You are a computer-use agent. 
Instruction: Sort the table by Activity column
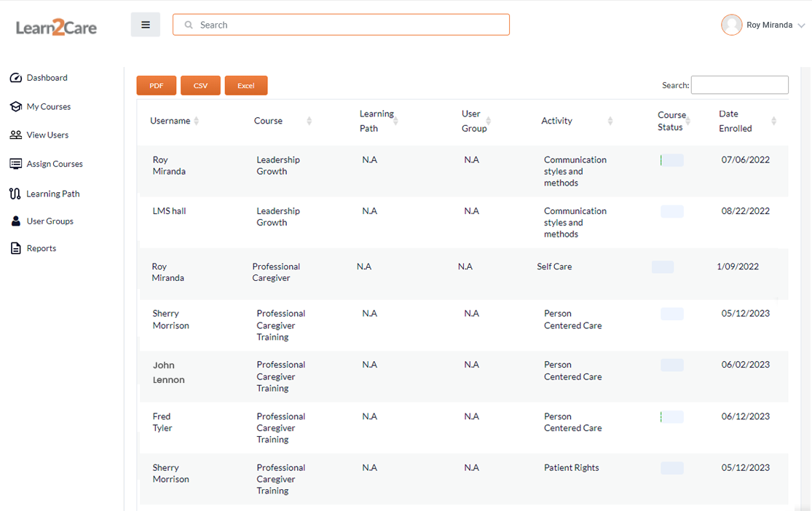click(x=610, y=121)
